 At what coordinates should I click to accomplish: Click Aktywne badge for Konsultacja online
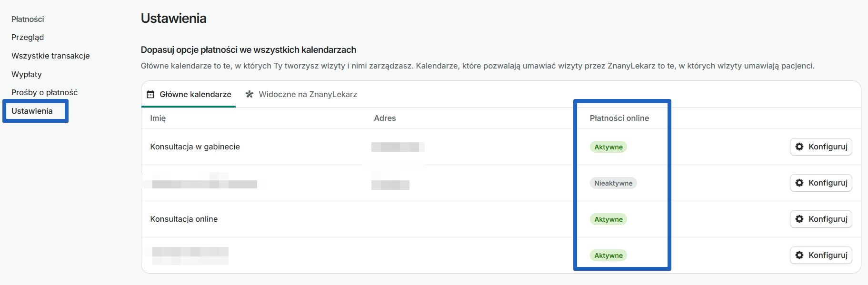608,219
